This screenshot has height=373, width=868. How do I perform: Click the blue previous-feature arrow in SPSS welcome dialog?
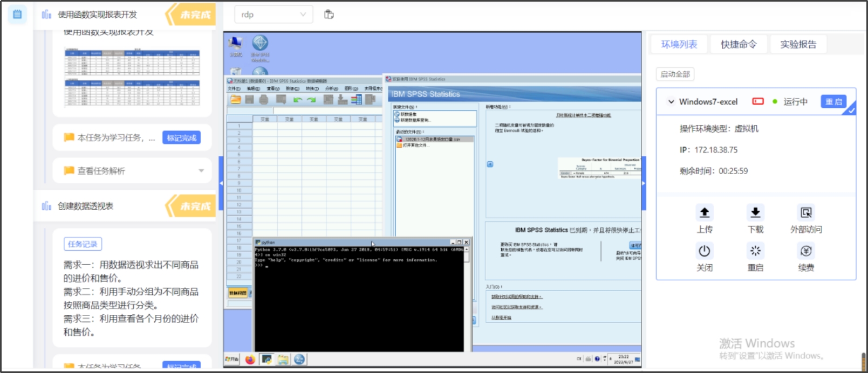click(490, 164)
